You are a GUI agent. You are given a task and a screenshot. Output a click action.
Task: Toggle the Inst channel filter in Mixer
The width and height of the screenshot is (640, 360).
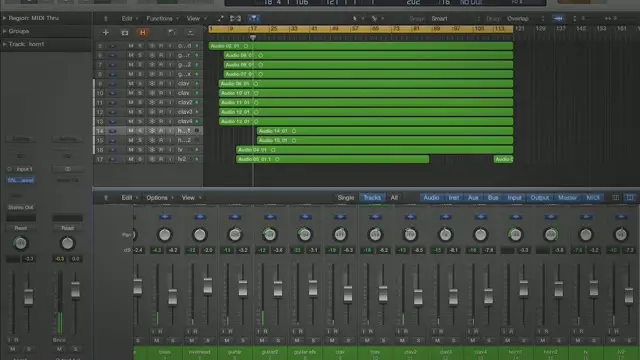[x=453, y=198]
